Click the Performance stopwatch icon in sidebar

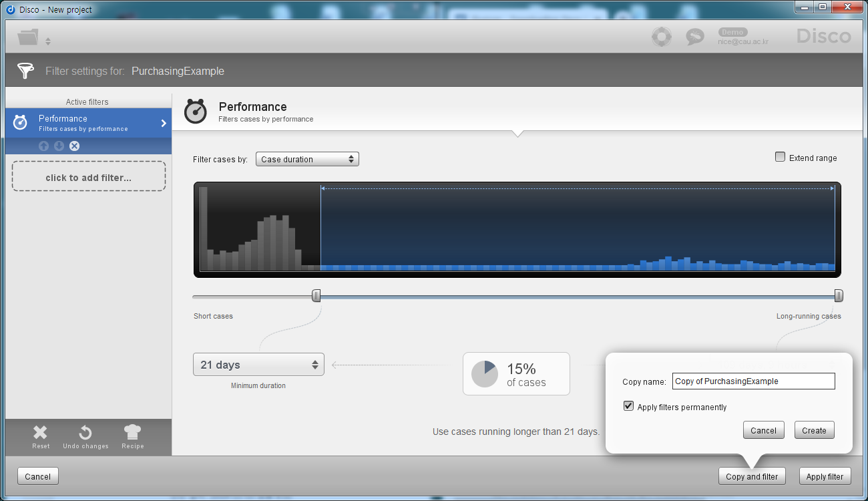pyautogui.click(x=21, y=123)
